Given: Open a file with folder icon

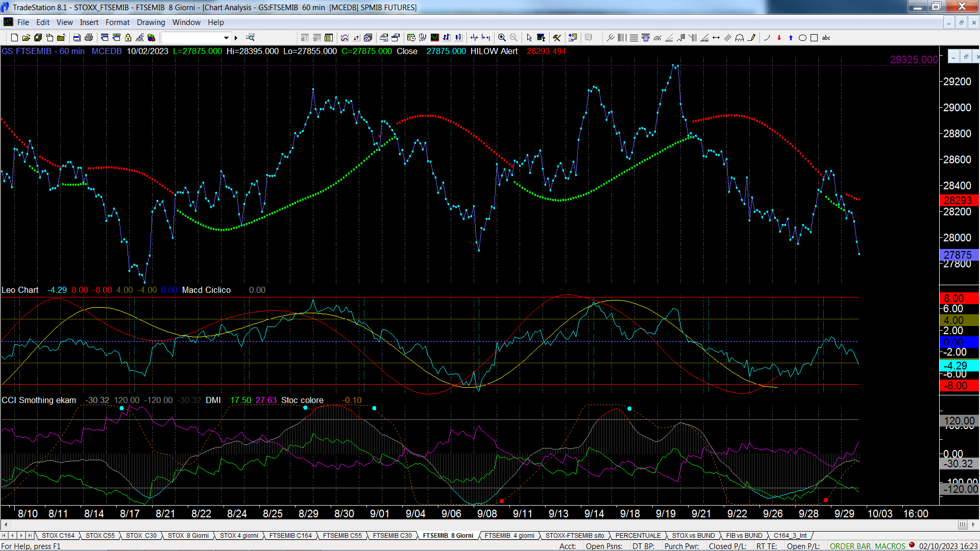Looking at the screenshot, I should (x=26, y=38).
